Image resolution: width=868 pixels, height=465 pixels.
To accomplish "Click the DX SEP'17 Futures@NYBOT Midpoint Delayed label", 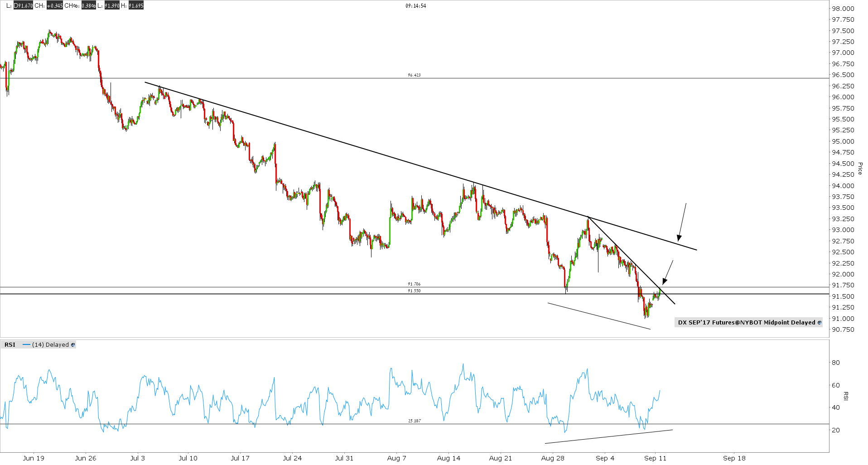I will tap(747, 323).
